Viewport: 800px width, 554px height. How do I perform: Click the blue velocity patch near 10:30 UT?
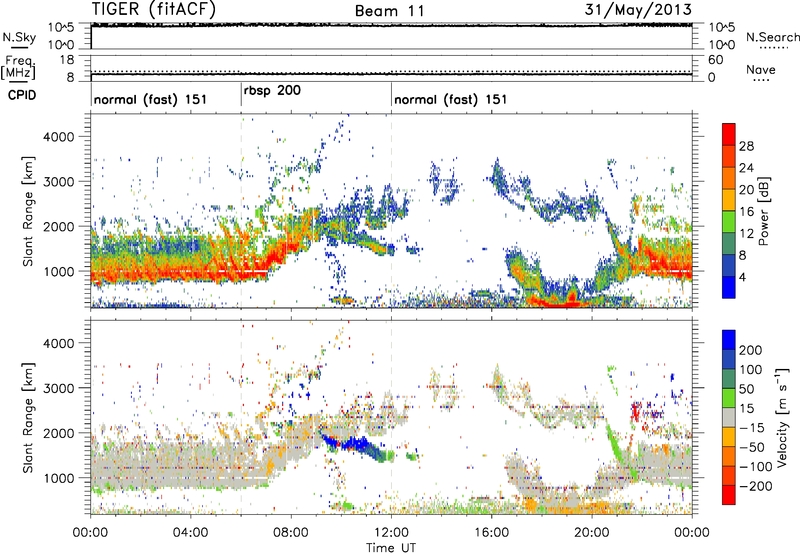(x=356, y=444)
